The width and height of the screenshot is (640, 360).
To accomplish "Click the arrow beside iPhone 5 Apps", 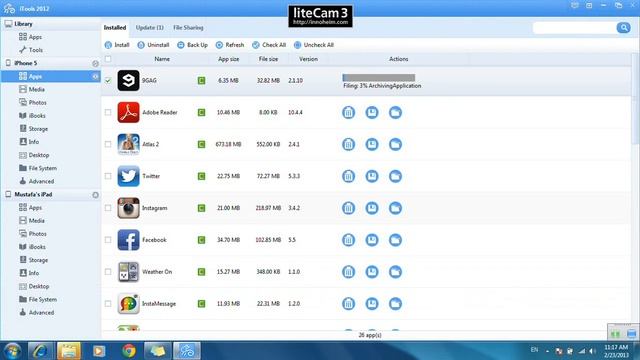I will pos(95,76).
